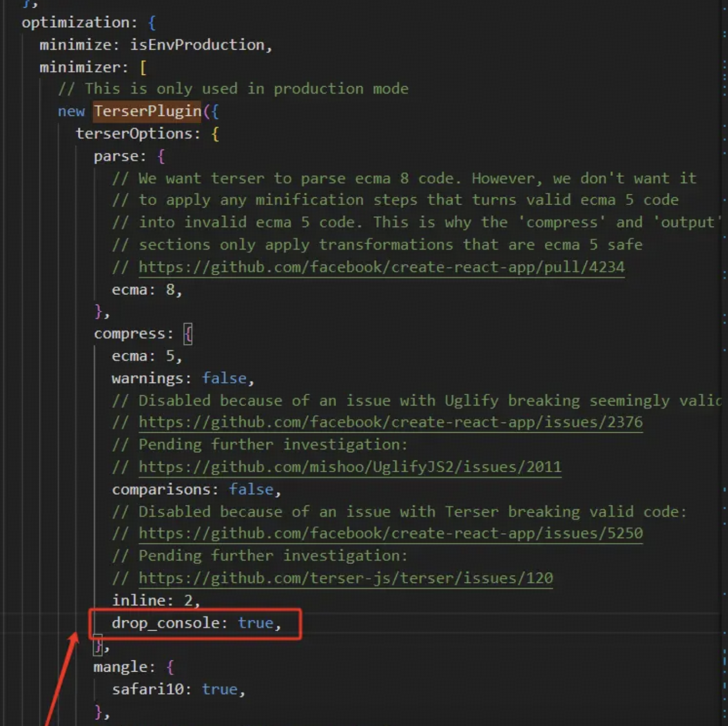Click 'isEnvProduction' value on minimize line
Viewport: 728px width, 726px height.
(197, 45)
